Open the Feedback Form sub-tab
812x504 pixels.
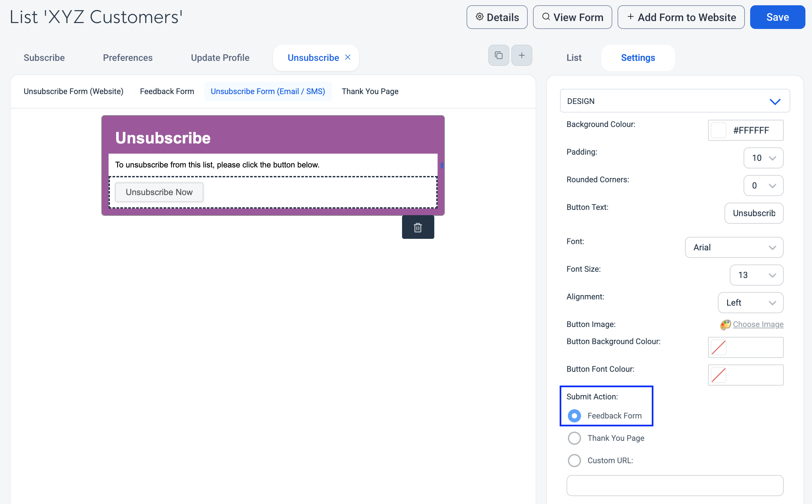[167, 91]
